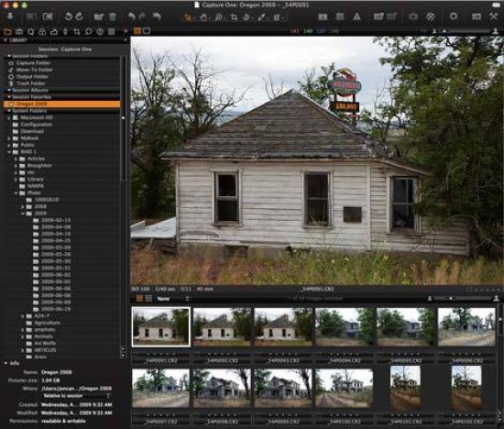Viewport: 504px width, 429px height.
Task: Click the camera Capture icon in the top toolbar
Action: 413,16
